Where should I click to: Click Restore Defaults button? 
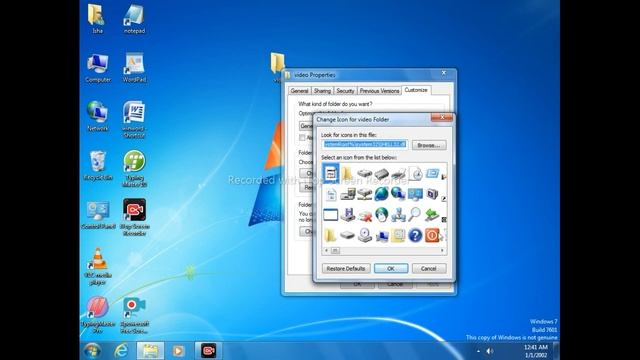(x=346, y=269)
